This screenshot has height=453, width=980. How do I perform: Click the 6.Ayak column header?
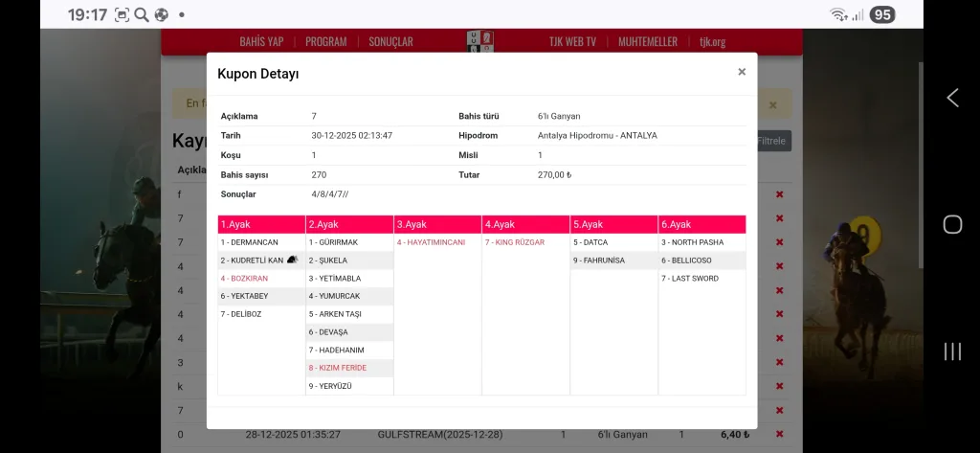pos(702,224)
